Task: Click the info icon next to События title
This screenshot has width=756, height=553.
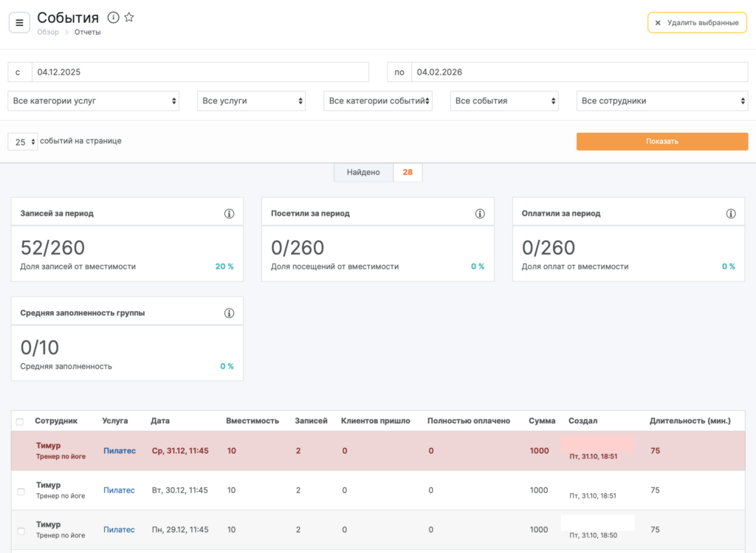Action: click(113, 17)
